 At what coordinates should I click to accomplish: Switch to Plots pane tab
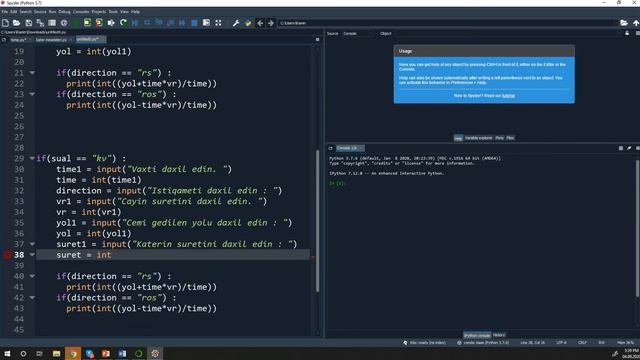coord(499,138)
